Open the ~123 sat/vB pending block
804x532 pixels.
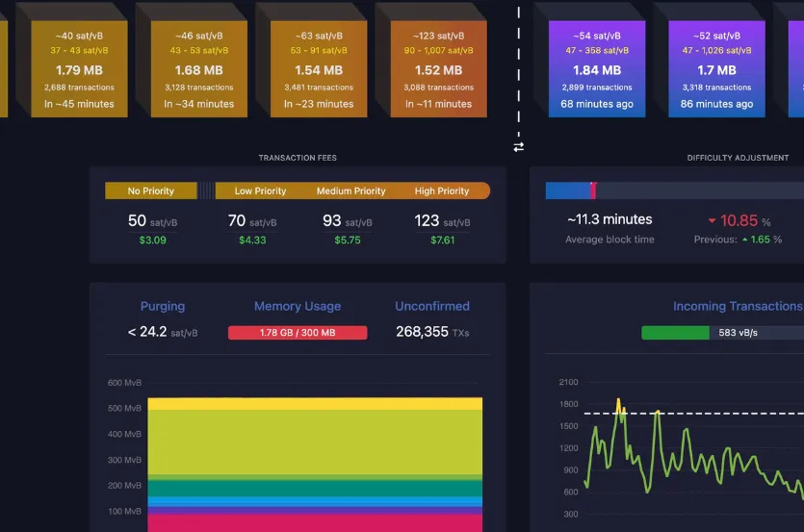(x=438, y=68)
